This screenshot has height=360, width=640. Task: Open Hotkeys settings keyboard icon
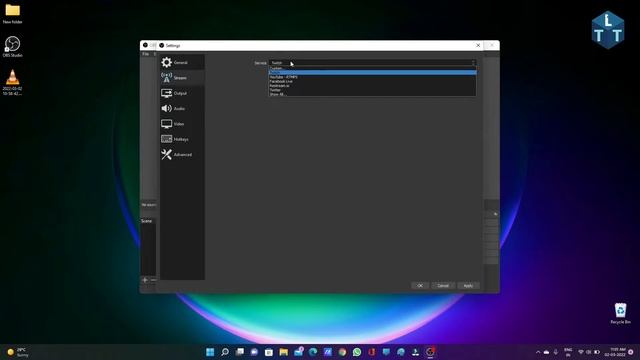[x=167, y=139]
